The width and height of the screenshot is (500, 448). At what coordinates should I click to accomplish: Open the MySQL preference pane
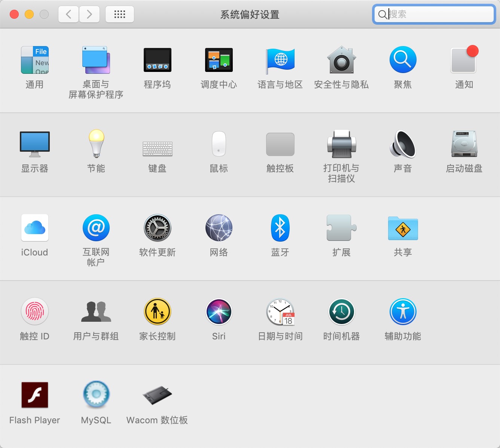tap(96, 394)
